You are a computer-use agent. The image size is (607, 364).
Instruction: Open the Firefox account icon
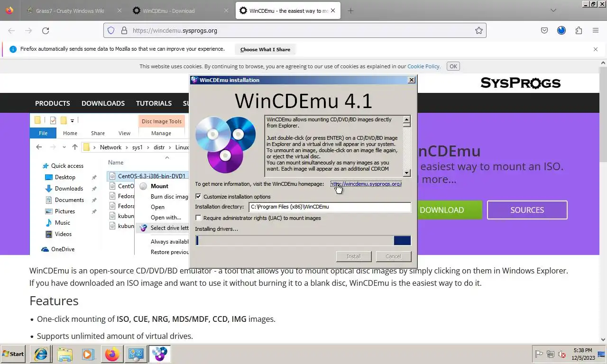coord(561,30)
